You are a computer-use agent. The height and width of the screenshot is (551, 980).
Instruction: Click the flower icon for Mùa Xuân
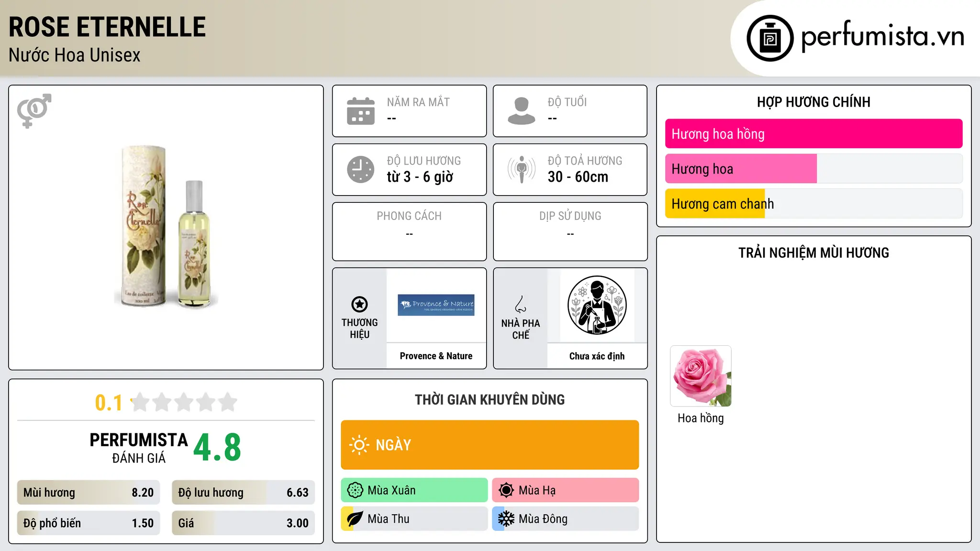coord(355,490)
